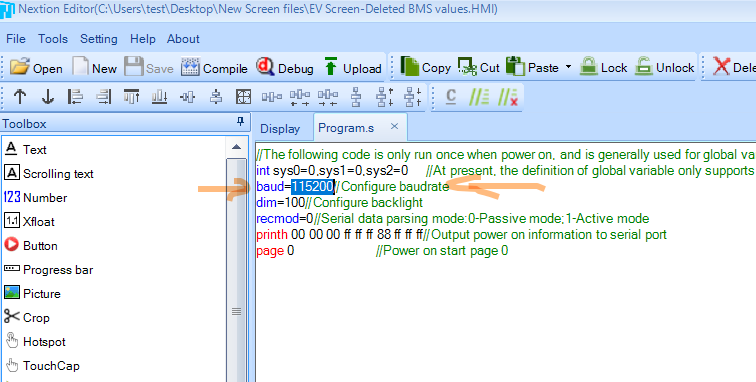Viewport: 756px width, 382px height.
Task: Select Progress bar from Toolbox
Action: [48, 270]
